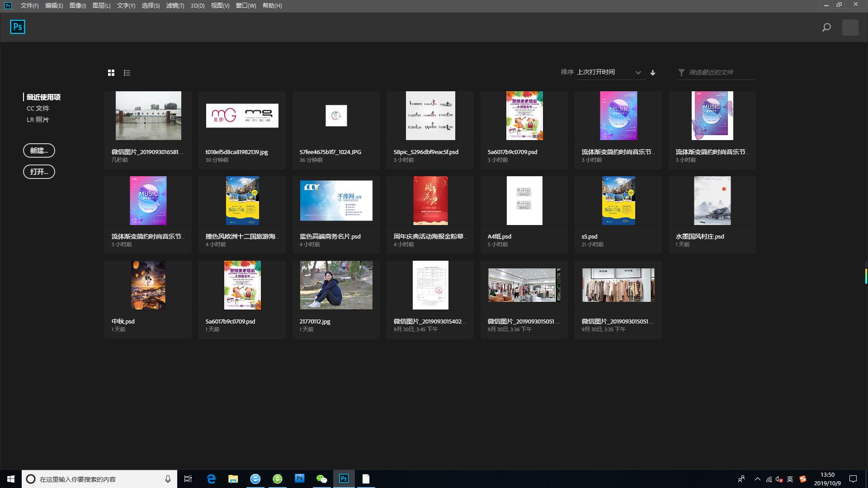Open File Explorer from taskbar
The image size is (868, 488).
pos(233,479)
